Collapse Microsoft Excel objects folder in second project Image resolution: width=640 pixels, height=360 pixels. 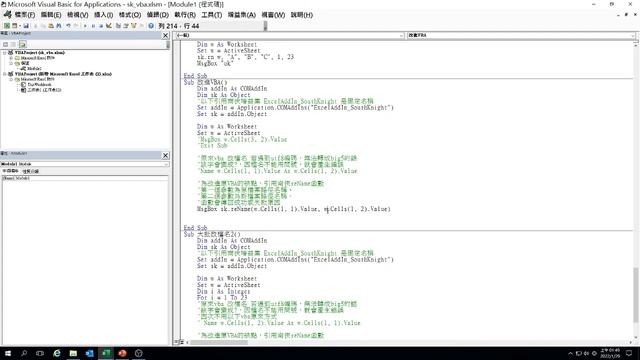pos(11,79)
